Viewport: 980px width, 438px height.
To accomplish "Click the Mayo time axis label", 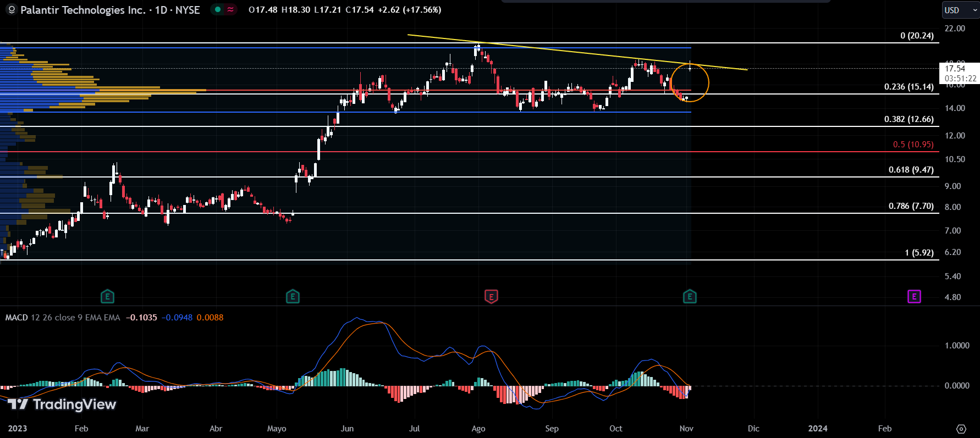I will click(x=277, y=429).
